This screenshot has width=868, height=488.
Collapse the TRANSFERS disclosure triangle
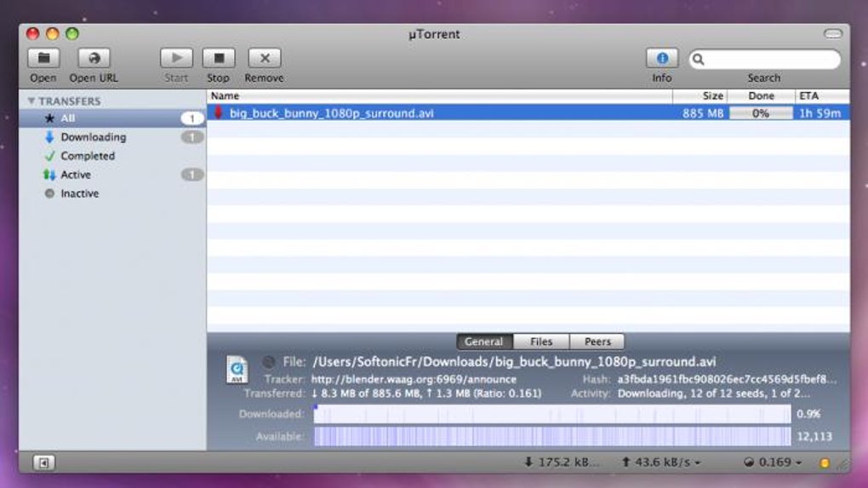click(x=31, y=100)
